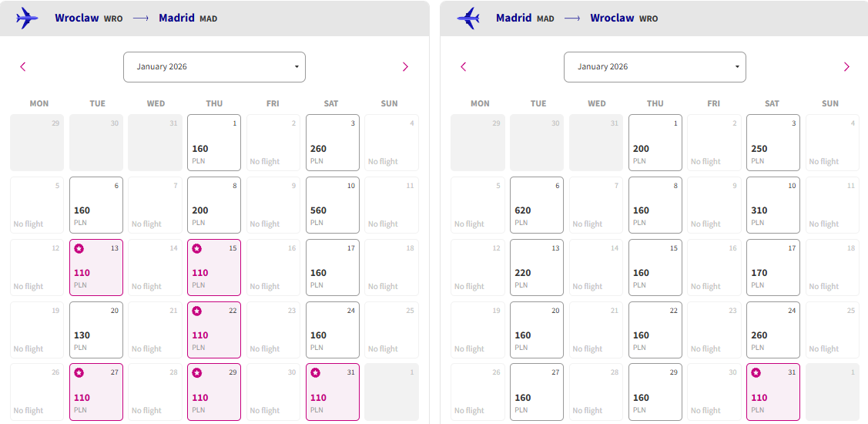
Task: Click the airplane icon for Madrid to Wroclaw
Action: (468, 19)
